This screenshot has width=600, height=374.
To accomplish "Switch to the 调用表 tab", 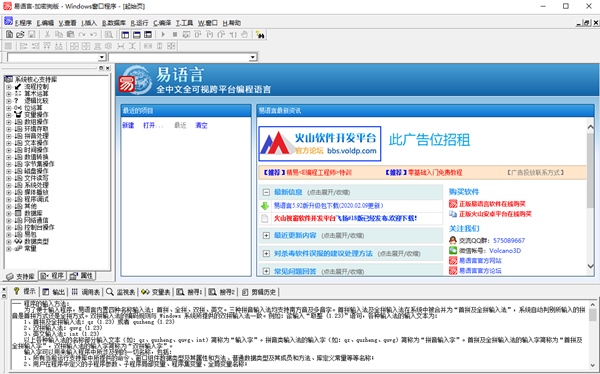I will [x=86, y=292].
